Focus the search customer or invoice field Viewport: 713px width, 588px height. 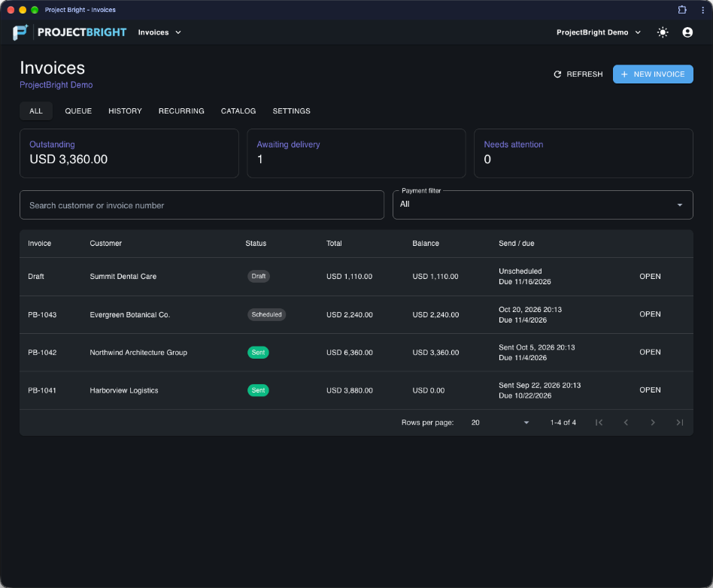coord(202,205)
